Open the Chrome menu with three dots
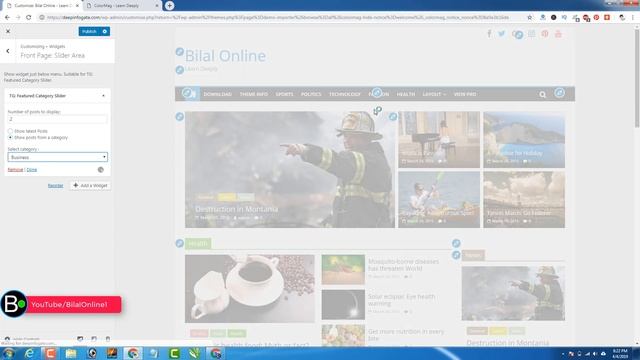Screen dimensions: 640x360 pos(633,18)
